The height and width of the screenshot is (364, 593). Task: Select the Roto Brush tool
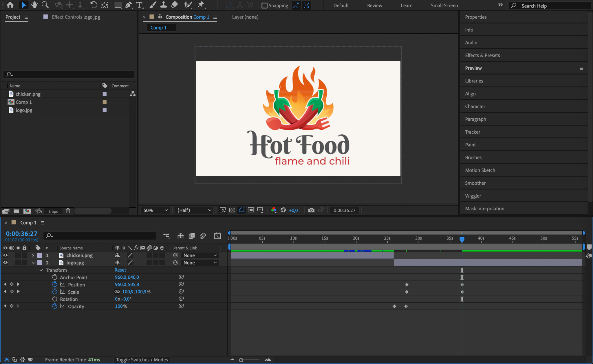coord(188,5)
